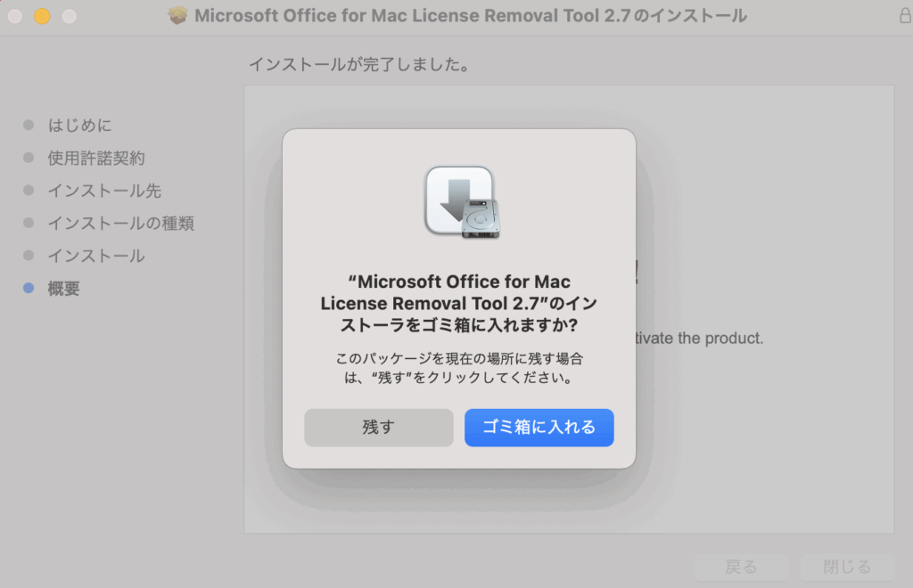This screenshot has height=588, width=913.
Task: Click the window title text
Action: [x=470, y=16]
